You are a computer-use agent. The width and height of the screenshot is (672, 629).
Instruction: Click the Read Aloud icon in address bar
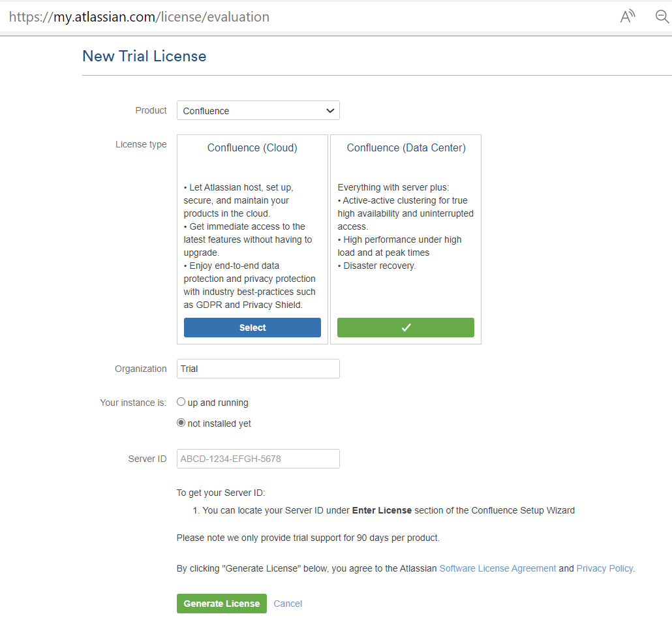(628, 17)
